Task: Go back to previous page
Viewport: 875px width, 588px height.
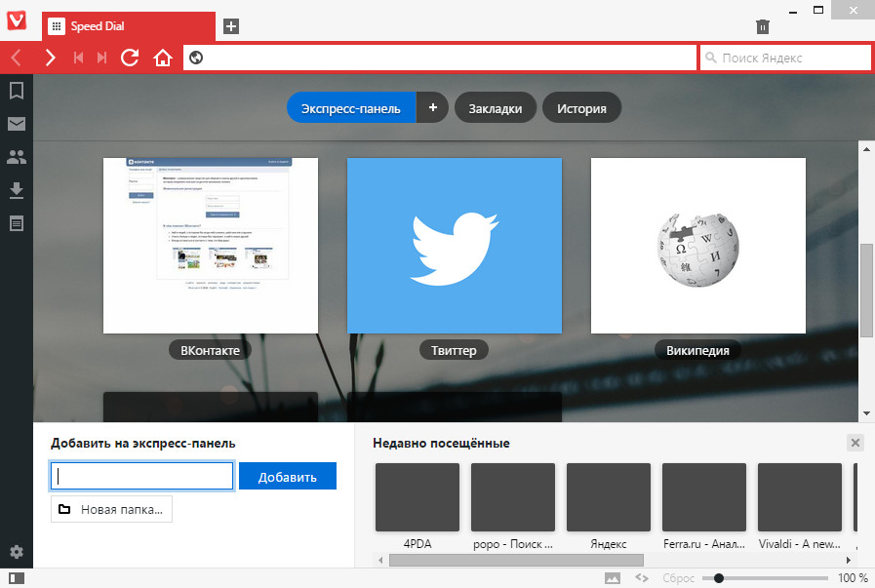Action: tap(17, 58)
